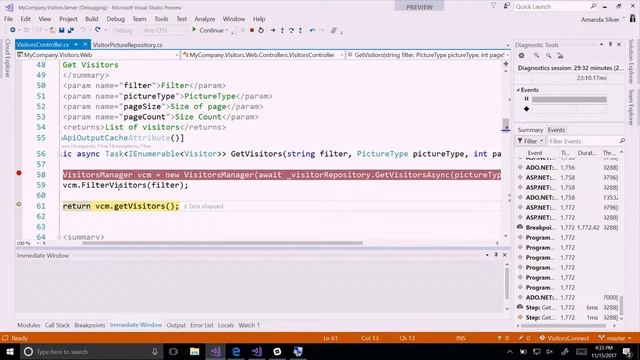640x360 pixels.
Task: Switch to VisitorPictureRepository.cs tab
Action: (127, 45)
